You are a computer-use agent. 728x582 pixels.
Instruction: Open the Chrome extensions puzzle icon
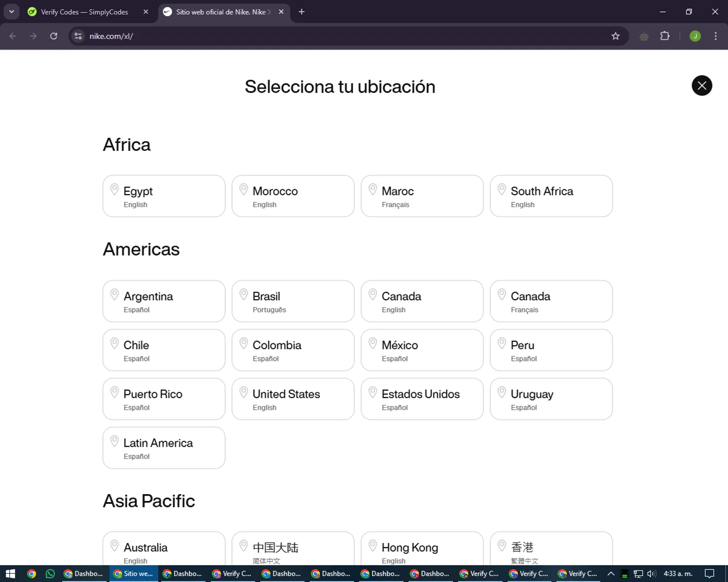click(x=665, y=36)
